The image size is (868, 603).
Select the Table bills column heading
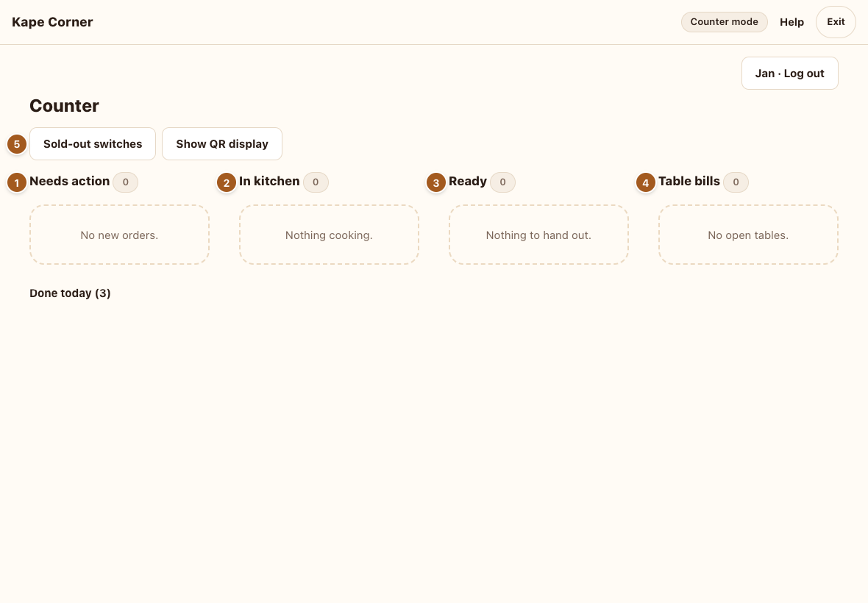pos(689,182)
